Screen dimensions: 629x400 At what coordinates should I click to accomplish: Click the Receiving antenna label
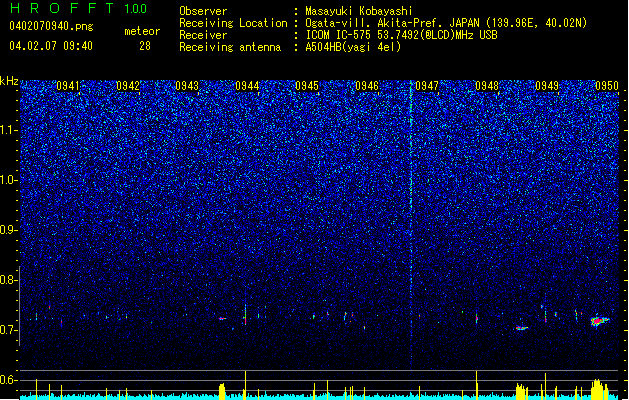[230, 47]
